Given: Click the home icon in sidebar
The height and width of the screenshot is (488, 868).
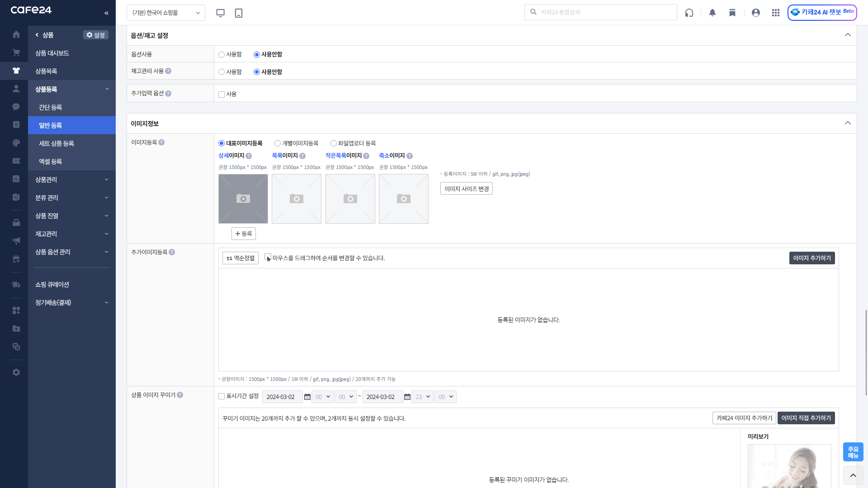Looking at the screenshot, I should (16, 34).
